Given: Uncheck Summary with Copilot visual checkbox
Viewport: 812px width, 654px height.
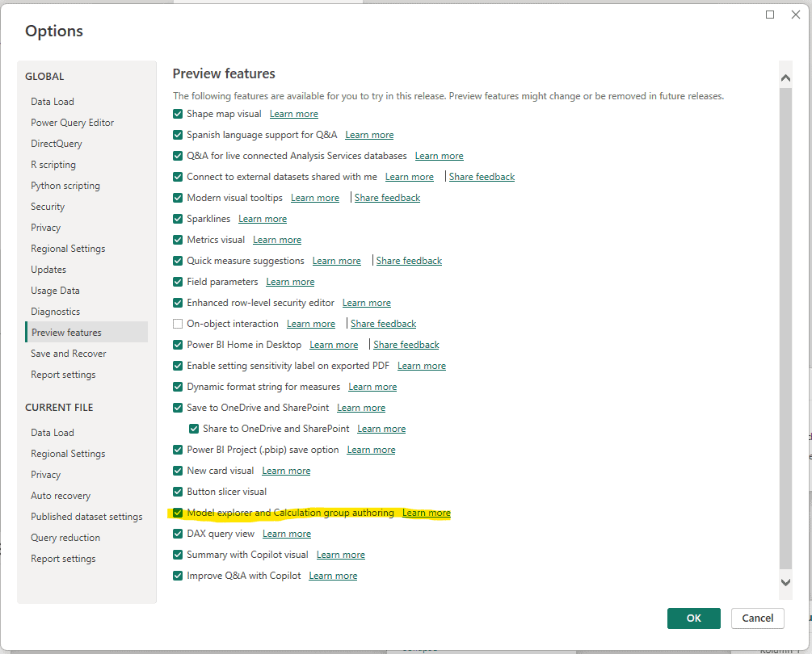Looking at the screenshot, I should [178, 555].
